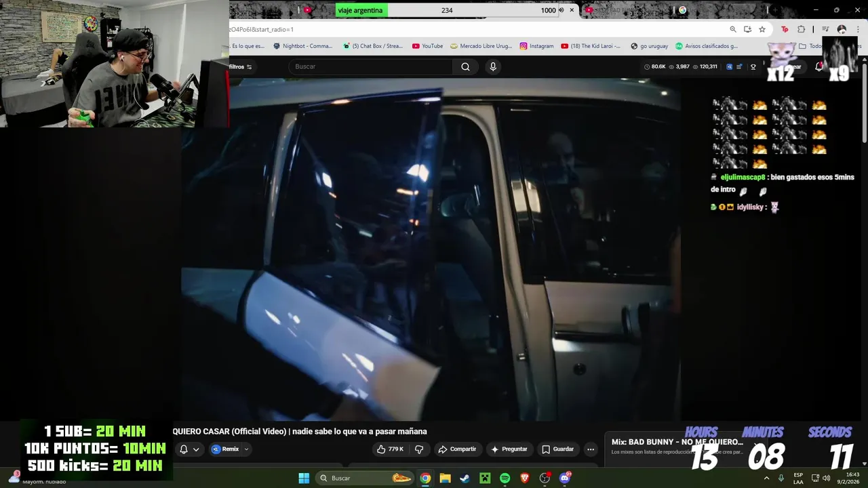The width and height of the screenshot is (868, 488).
Task: Open The Kid Laroi bookmark
Action: tap(590, 46)
